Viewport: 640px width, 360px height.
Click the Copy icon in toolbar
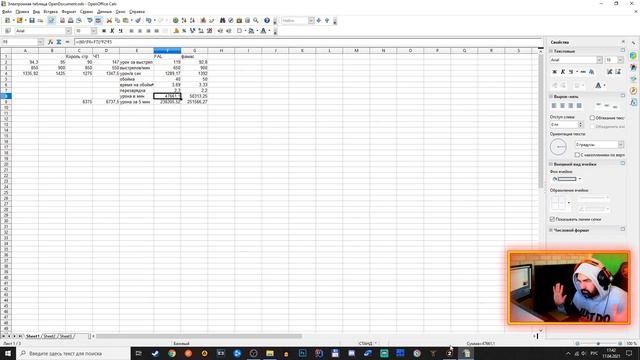[x=118, y=20]
